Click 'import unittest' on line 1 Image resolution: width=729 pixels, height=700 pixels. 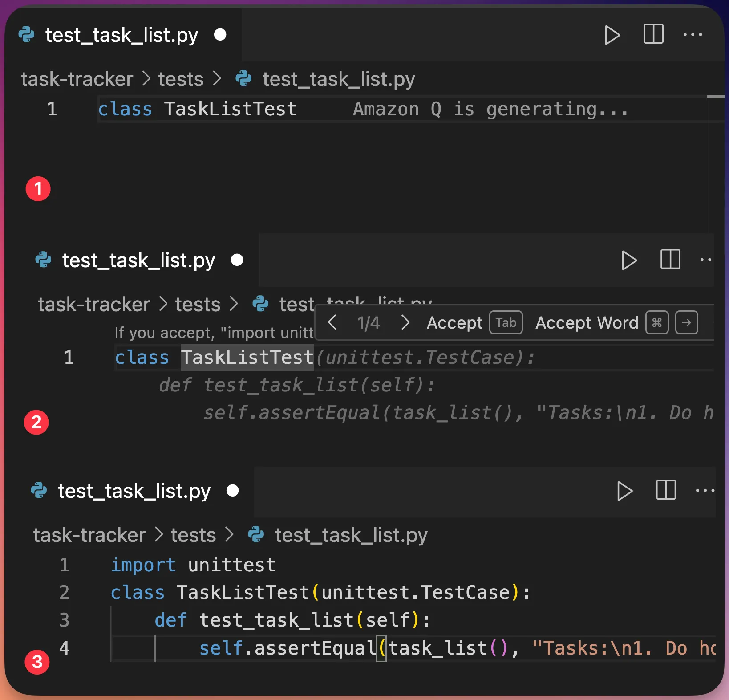point(193,565)
